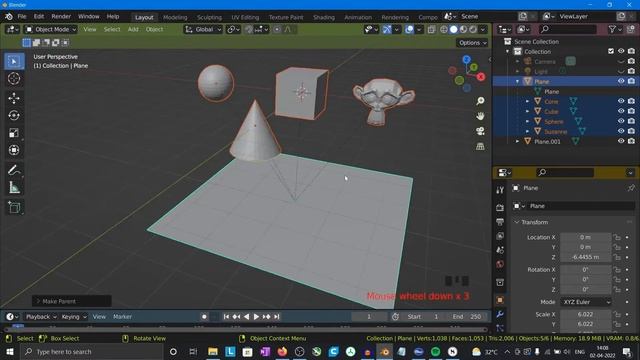Viewport: 640px width, 360px height.
Task: Open the viewport Object menu
Action: pyautogui.click(x=154, y=29)
